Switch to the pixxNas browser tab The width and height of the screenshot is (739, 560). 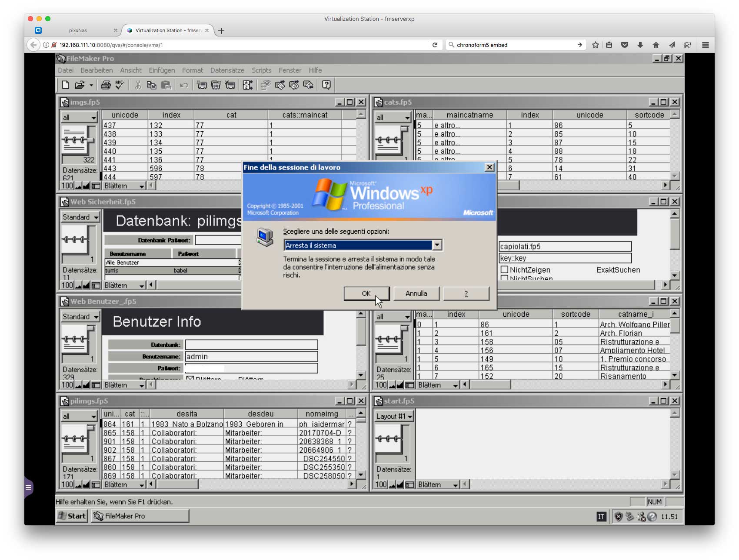click(x=78, y=30)
